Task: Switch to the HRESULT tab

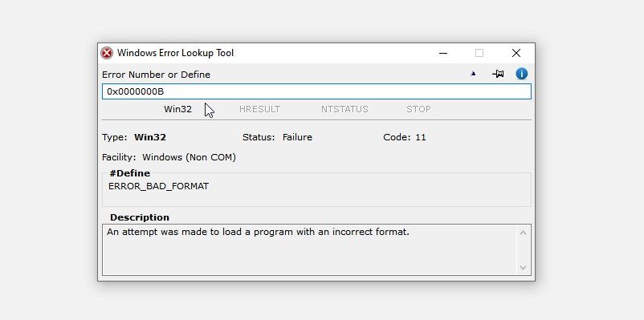Action: pos(259,109)
